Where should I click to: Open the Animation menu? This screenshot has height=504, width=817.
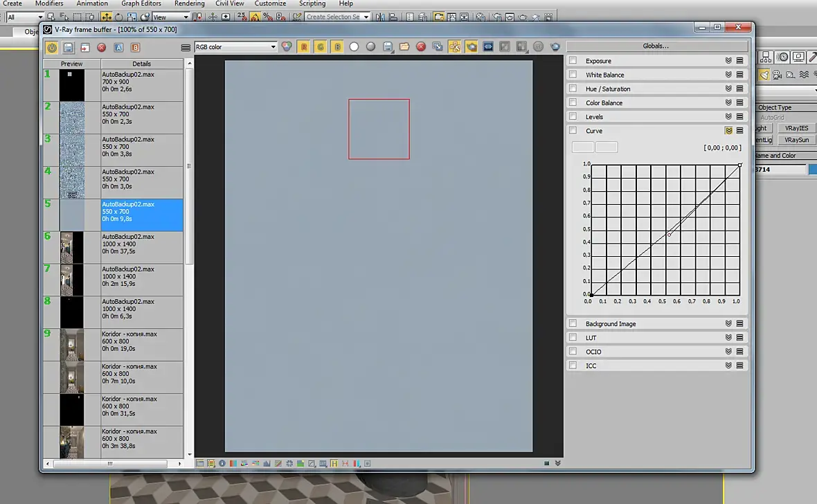click(92, 3)
